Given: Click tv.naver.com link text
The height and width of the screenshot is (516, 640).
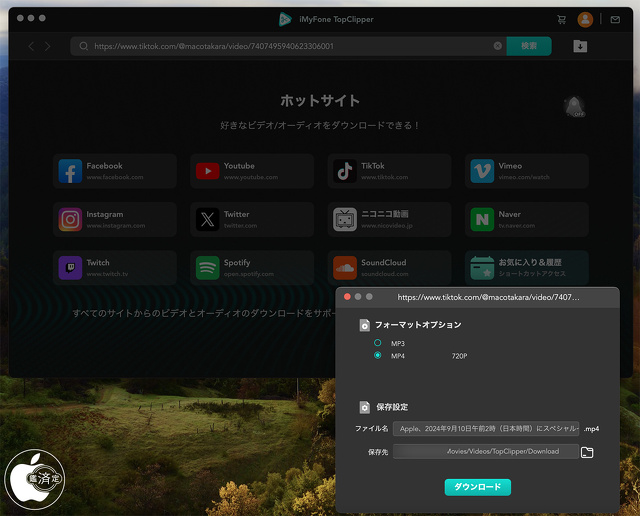Looking at the screenshot, I should click(x=516, y=226).
